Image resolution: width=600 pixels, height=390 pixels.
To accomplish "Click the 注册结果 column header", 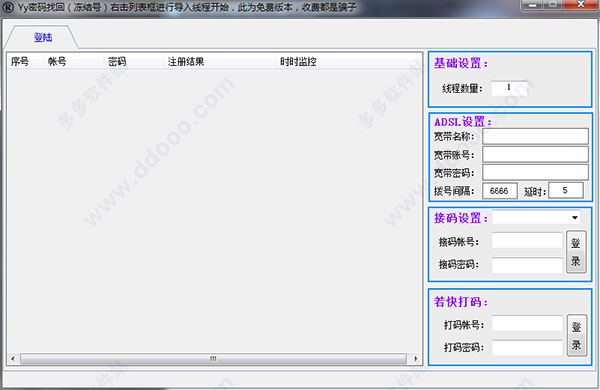I will (x=219, y=61).
